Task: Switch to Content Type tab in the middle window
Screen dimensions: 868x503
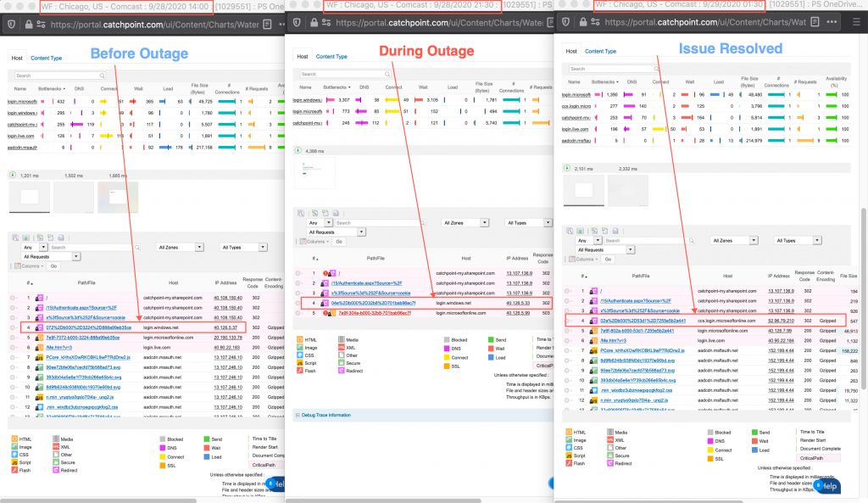Action: click(331, 57)
